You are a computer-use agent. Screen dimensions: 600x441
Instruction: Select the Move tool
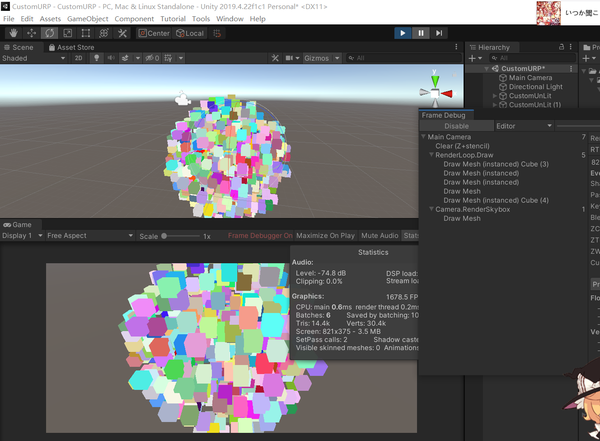pyautogui.click(x=31, y=33)
